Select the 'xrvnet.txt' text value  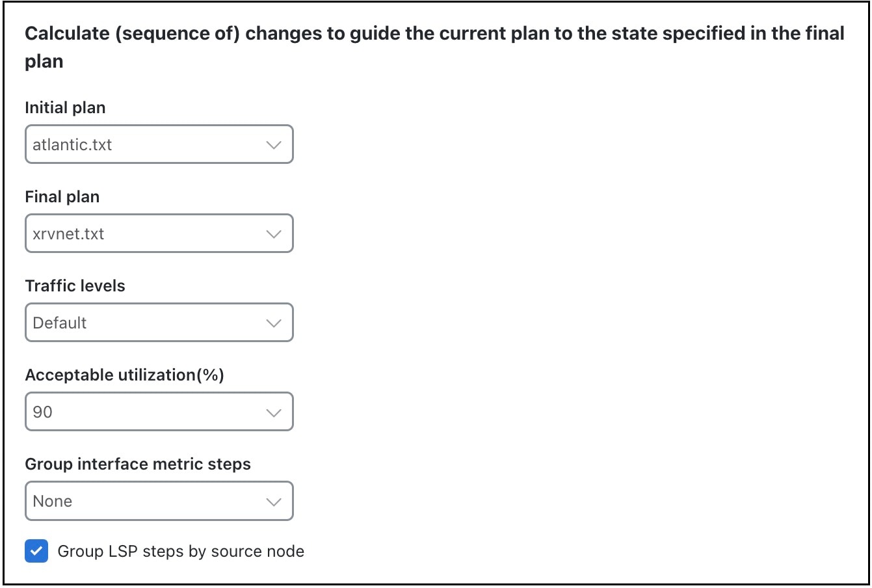[68, 234]
